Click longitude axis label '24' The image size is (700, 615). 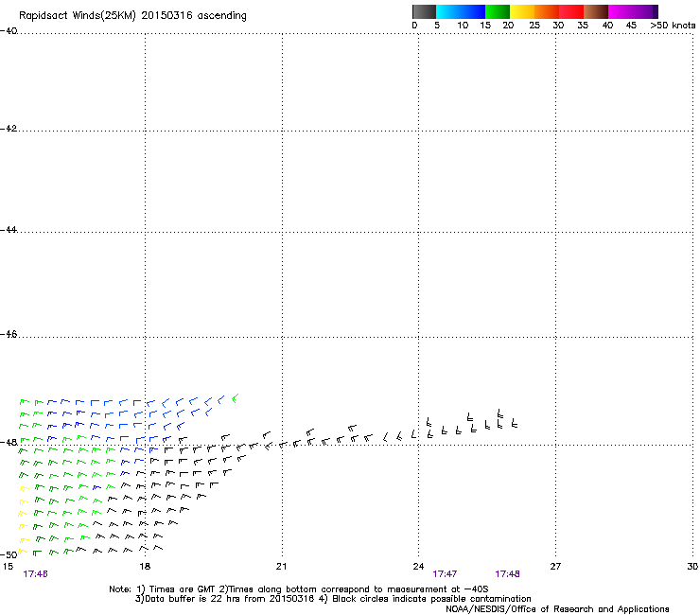tap(418, 567)
